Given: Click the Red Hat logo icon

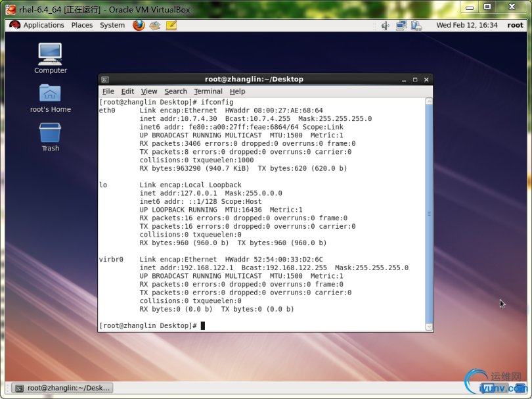Looking at the screenshot, I should click(14, 25).
